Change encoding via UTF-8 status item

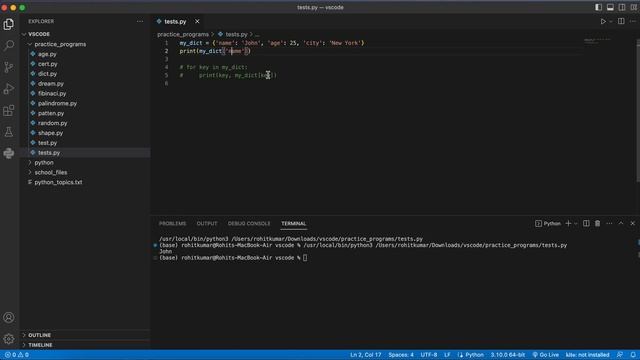pos(429,355)
